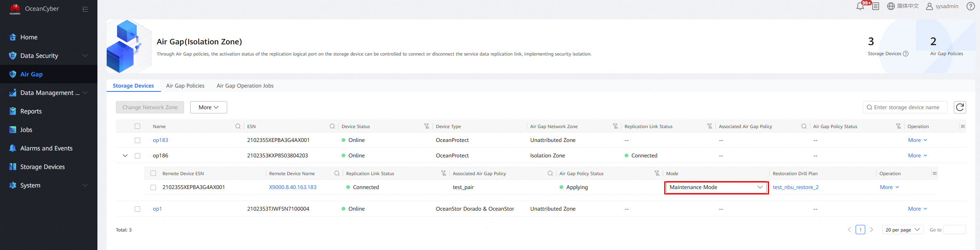
Task: Go to previous page arrow
Action: (849, 230)
